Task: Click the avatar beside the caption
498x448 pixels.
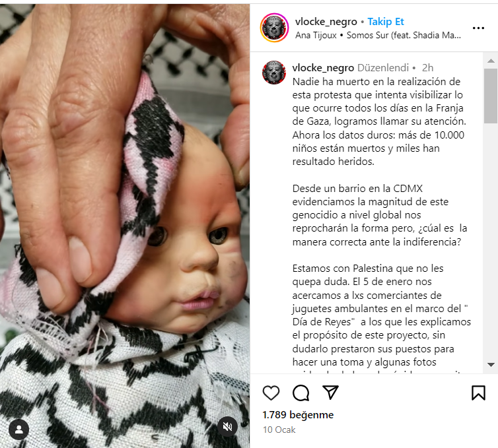Action: 274,73
